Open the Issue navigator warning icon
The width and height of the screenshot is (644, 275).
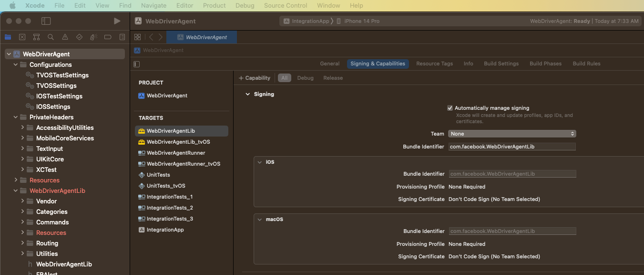[65, 37]
